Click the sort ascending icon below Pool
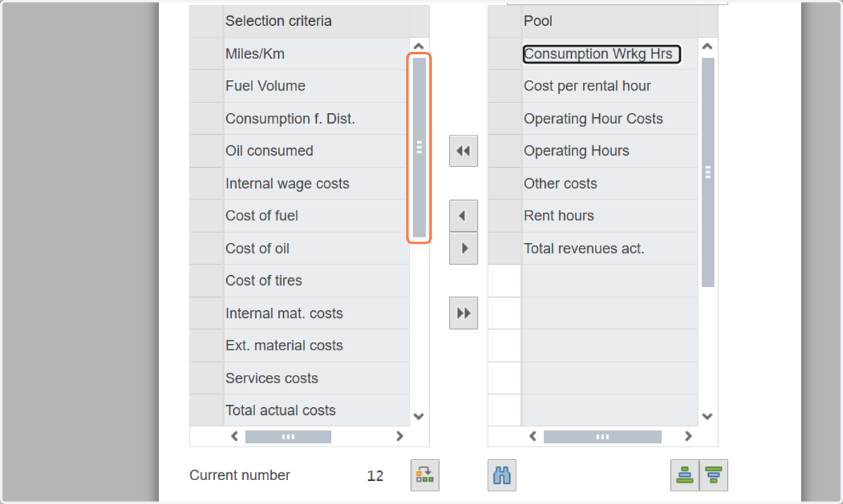 tap(685, 475)
